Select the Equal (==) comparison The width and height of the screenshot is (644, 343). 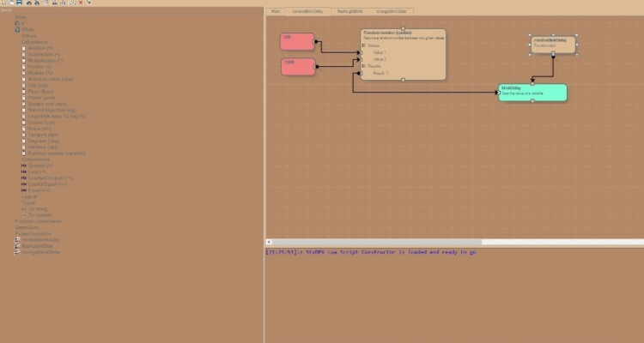39,190
